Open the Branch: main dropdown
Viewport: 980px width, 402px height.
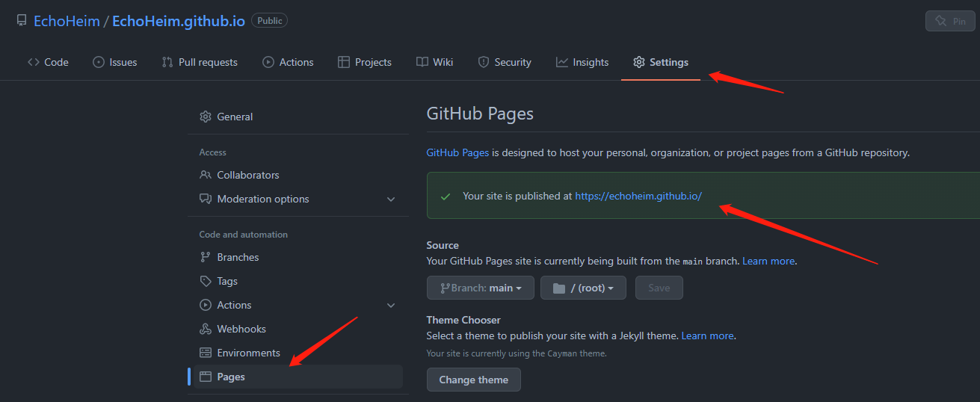tap(481, 288)
